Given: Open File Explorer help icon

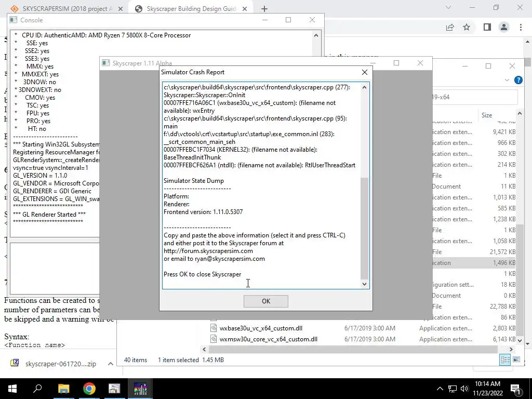Looking at the screenshot, I should (518, 80).
